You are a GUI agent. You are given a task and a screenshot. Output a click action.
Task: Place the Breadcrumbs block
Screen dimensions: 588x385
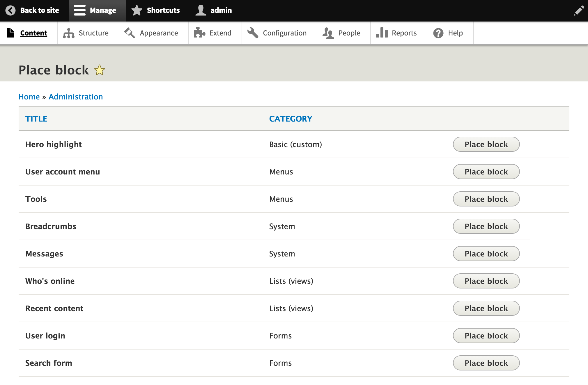pyautogui.click(x=486, y=226)
